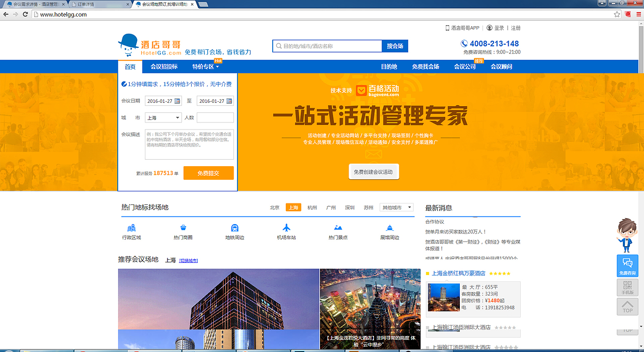This screenshot has width=644, height=352.
Task: Click the 免费创建会议活动 button
Action: click(374, 172)
